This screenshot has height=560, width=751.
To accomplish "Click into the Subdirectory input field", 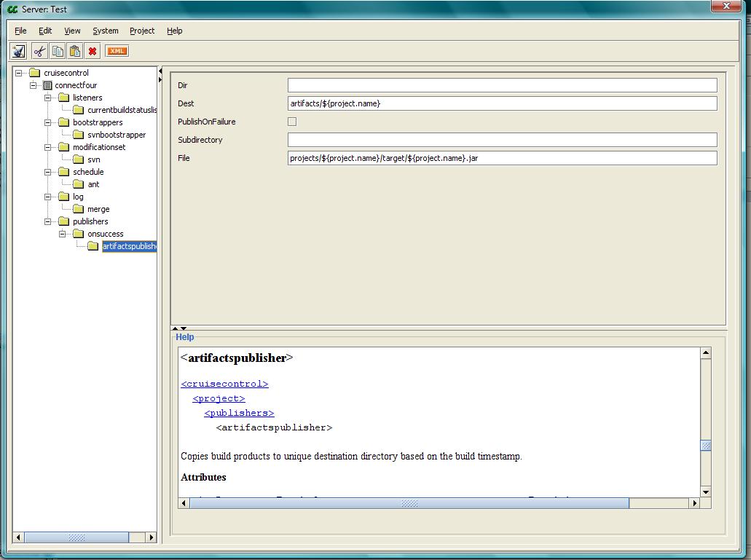I will pos(502,140).
